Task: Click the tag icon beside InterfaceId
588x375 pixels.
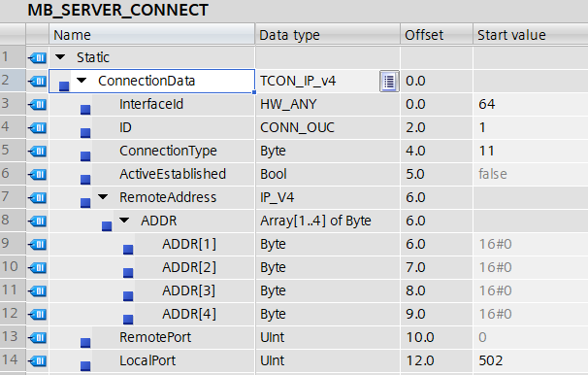Action: (37, 104)
